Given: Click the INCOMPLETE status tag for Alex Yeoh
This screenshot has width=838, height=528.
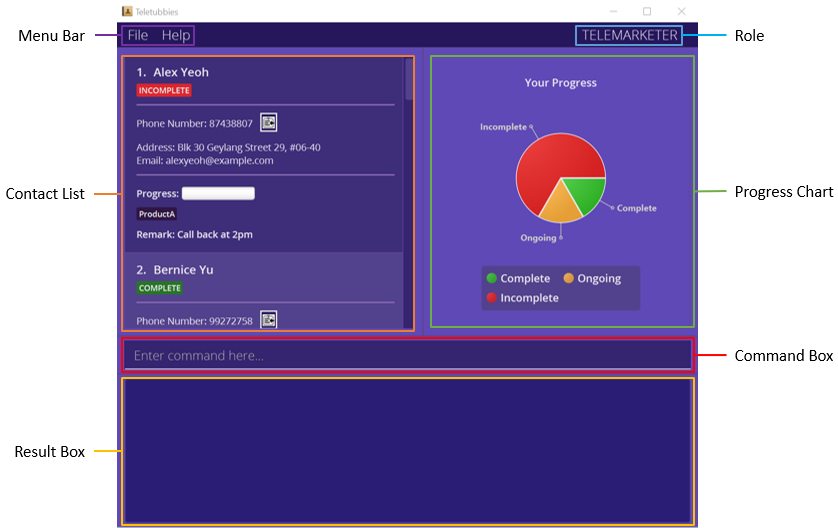Looking at the screenshot, I should pos(164,90).
